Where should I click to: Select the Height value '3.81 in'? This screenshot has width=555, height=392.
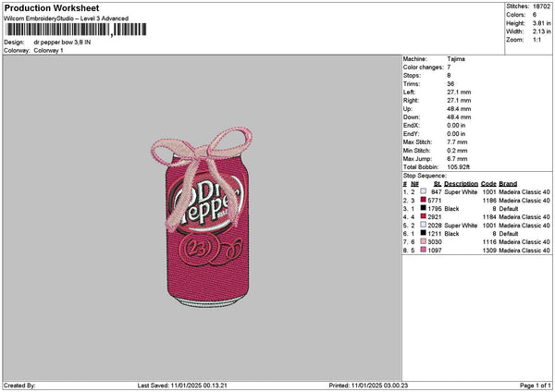tap(541, 23)
